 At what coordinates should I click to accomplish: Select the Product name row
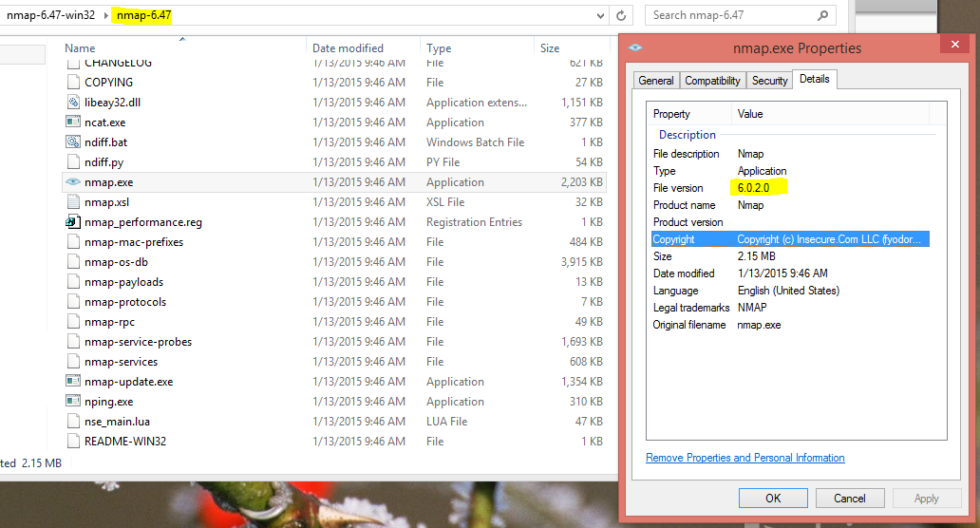pos(790,205)
